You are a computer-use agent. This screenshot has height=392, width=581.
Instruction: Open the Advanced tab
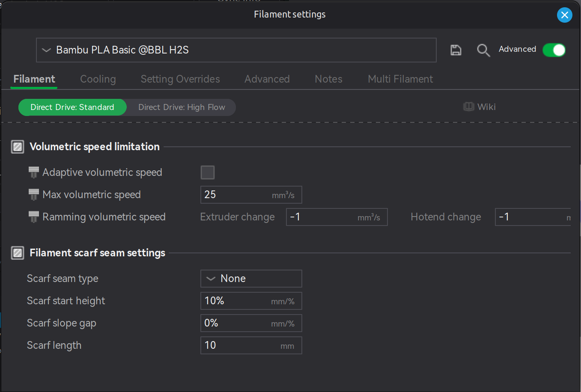point(267,79)
